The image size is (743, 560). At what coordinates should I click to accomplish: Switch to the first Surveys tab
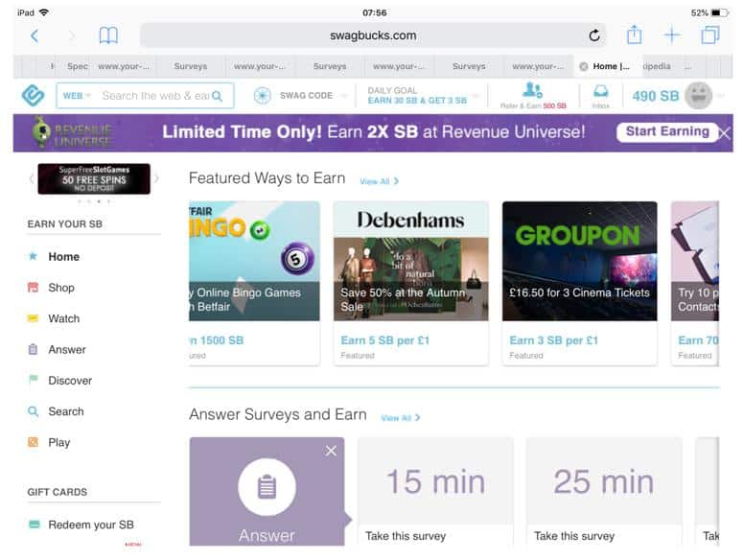point(191,66)
